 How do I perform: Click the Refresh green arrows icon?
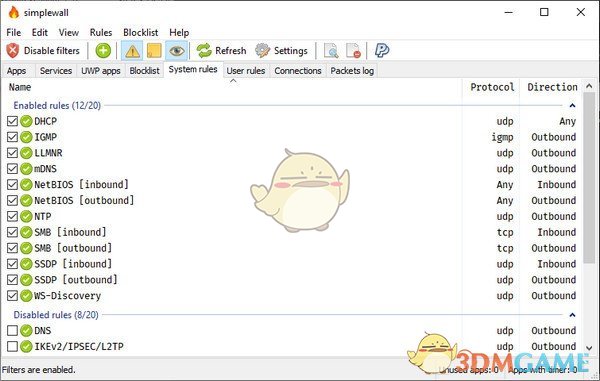pos(204,50)
